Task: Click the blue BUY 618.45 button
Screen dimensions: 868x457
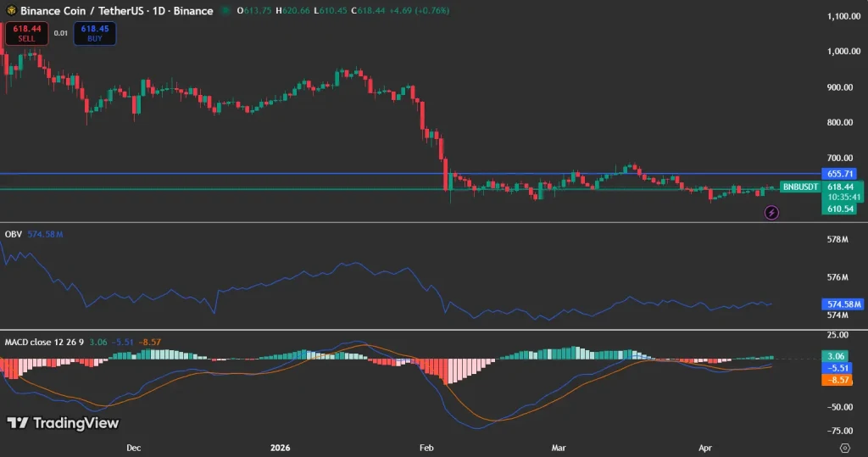Action: point(95,33)
